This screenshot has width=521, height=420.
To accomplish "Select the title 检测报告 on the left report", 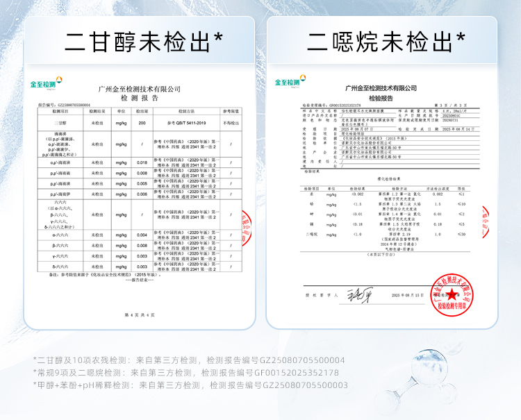I will point(140,98).
